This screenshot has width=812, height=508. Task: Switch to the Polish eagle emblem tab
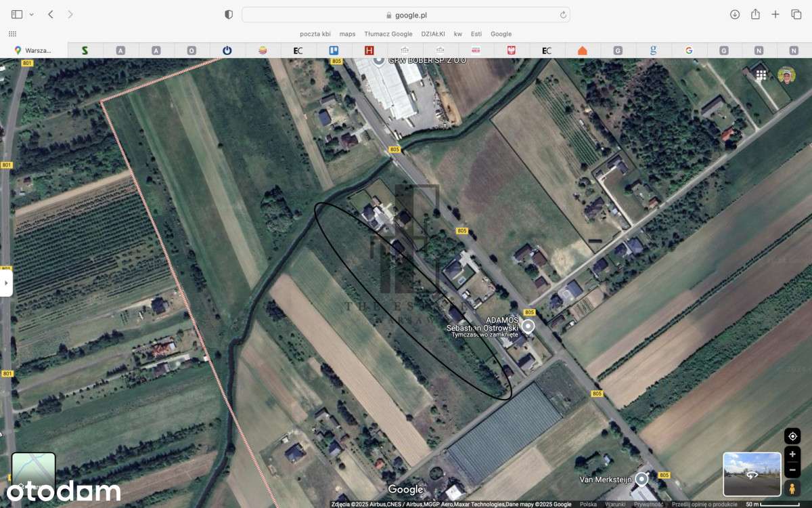(512, 50)
